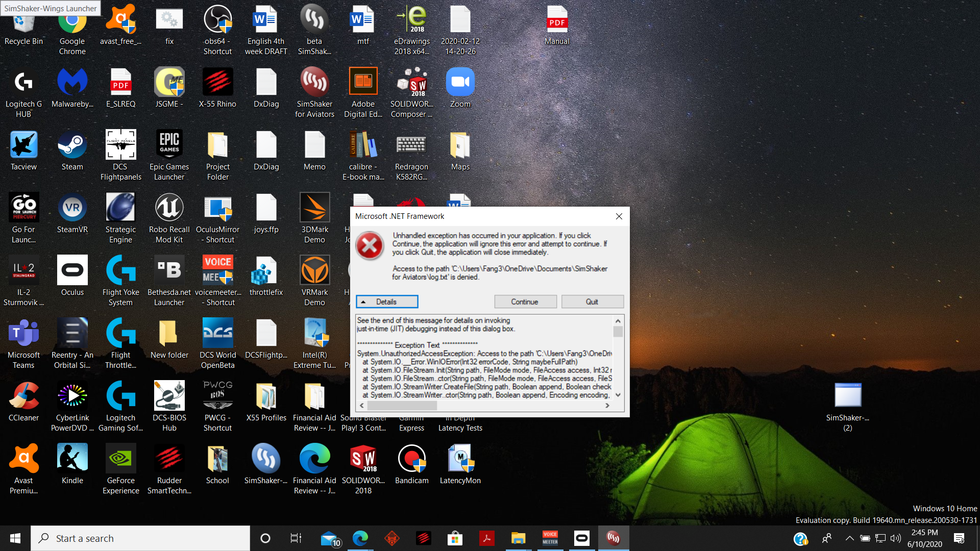Open Task View from the taskbar
Viewport: 980px width, 551px height.
point(296,538)
